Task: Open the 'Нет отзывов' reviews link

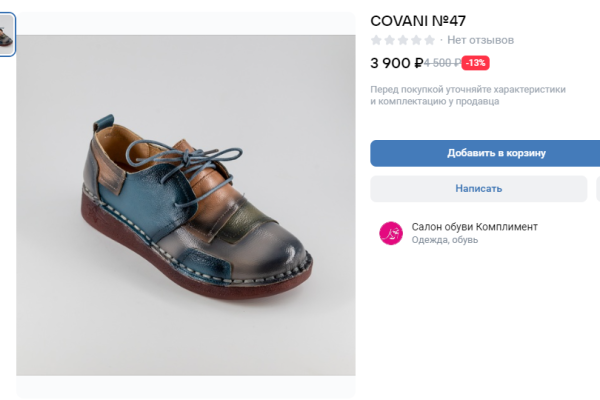Action: [480, 40]
